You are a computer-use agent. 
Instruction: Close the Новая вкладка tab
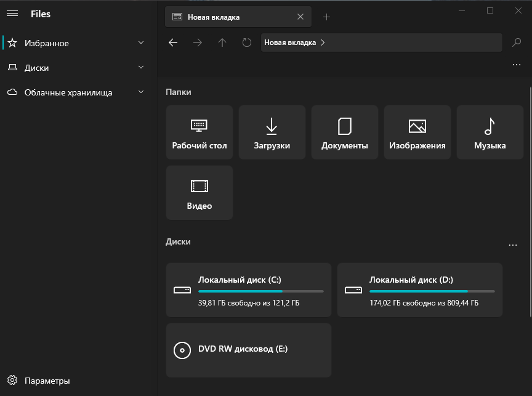[300, 17]
